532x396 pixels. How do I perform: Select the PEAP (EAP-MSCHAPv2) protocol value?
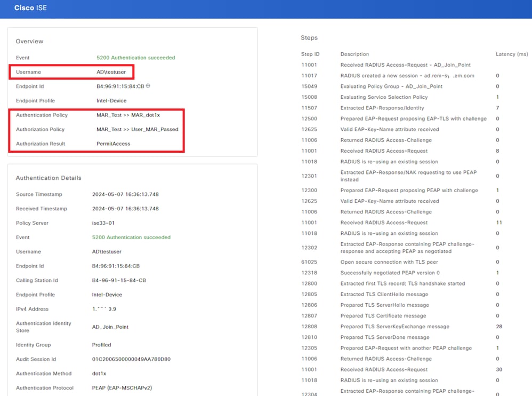122,388
